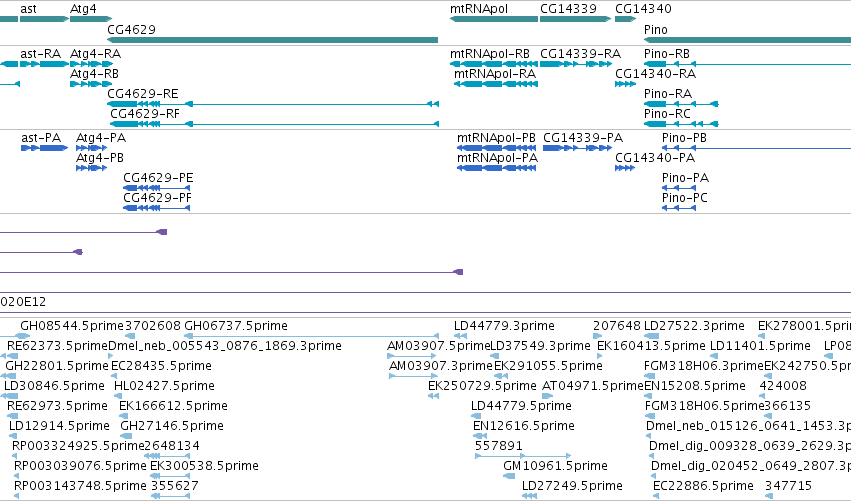This screenshot has height=501, width=851.
Task: Click the EK166612.5prime EST
Action: click(x=174, y=406)
